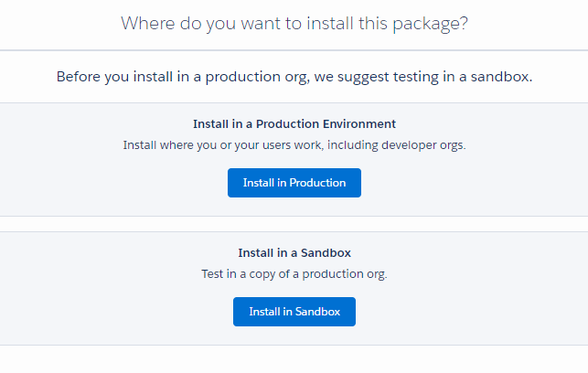Click the word 'Where' starting the title
This screenshot has width=588, height=373.
point(148,24)
